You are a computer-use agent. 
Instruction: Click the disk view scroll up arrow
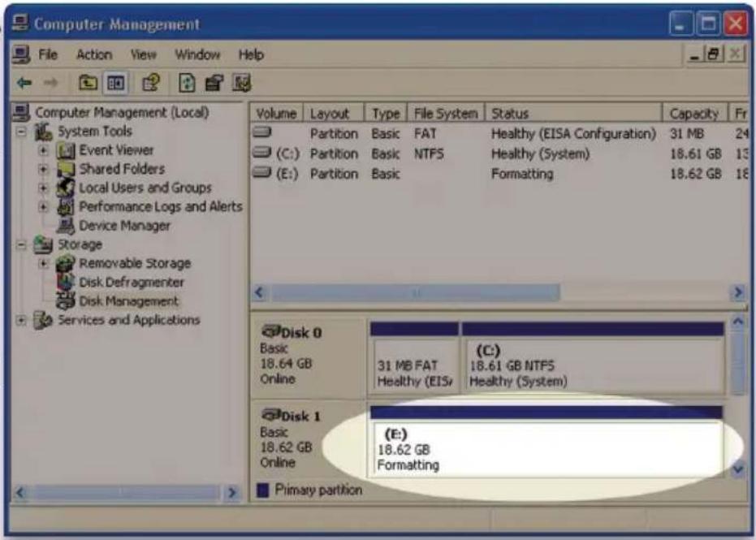(737, 321)
